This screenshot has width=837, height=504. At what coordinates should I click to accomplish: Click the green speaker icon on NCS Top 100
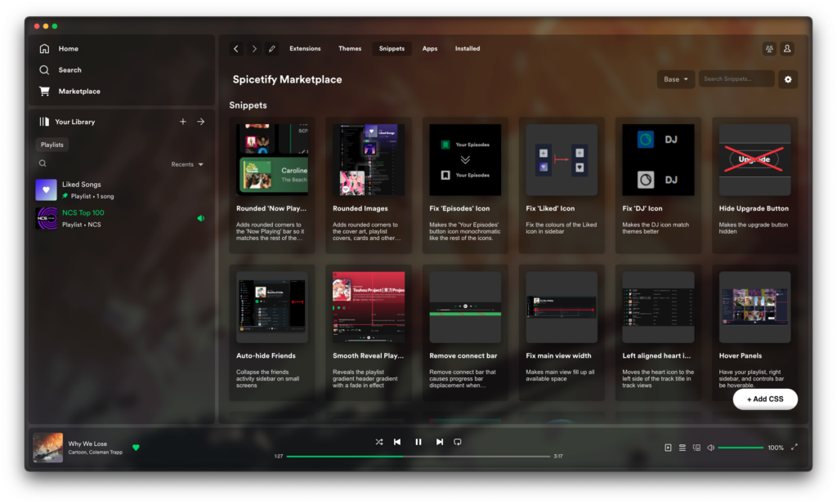[201, 218]
